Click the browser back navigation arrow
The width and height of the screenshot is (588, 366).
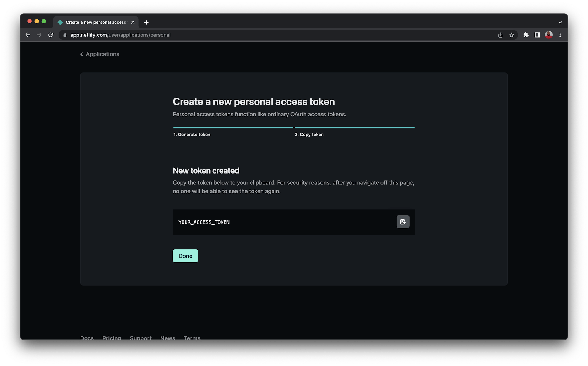coord(28,35)
